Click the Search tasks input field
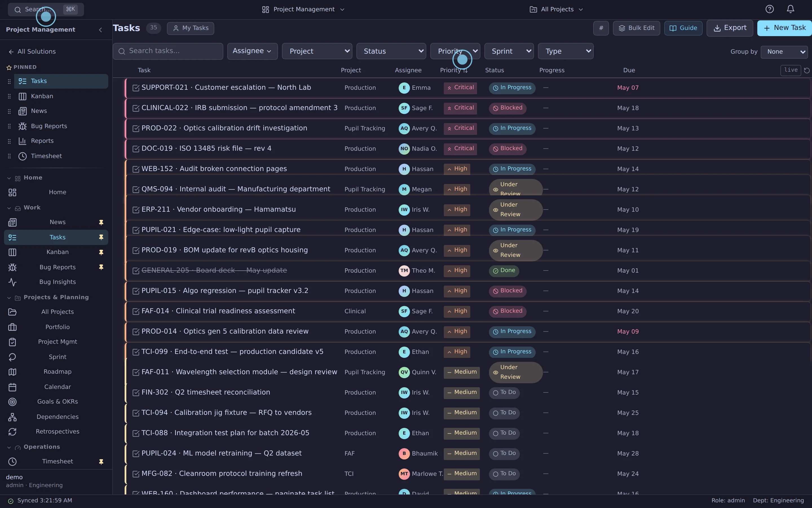This screenshot has width=812, height=508. (168, 51)
